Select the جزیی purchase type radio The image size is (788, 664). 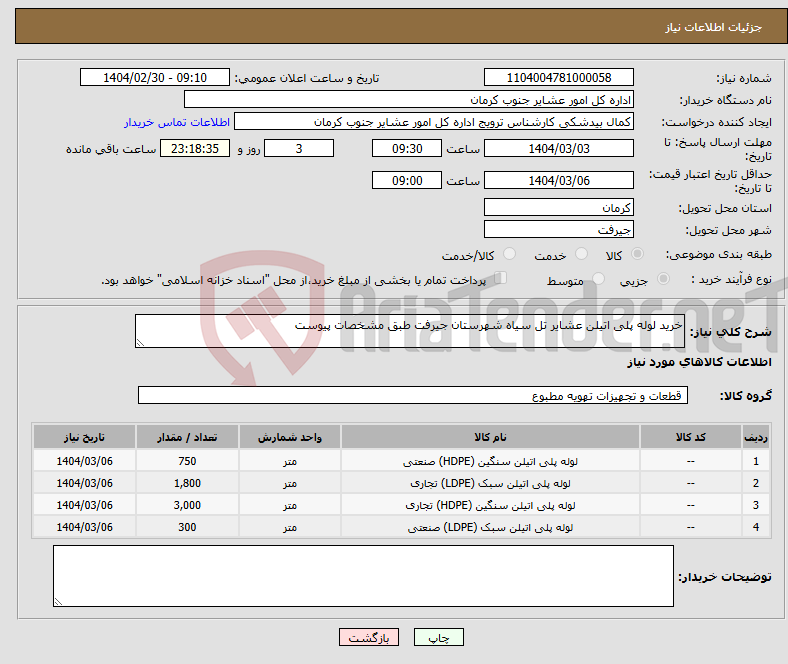663,278
